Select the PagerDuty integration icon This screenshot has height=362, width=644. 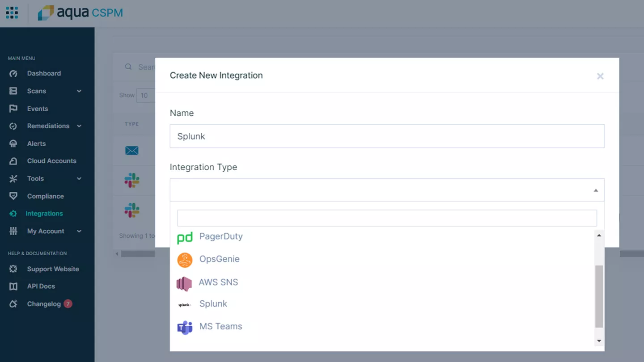[x=184, y=237]
